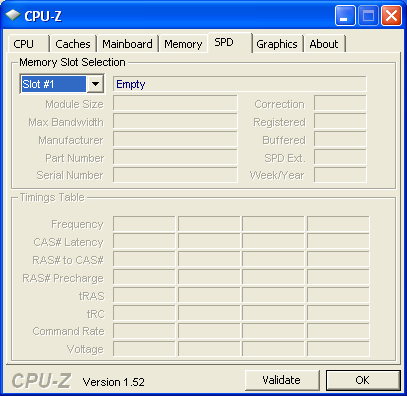Click the 'Version 1.52' text

[x=114, y=382]
